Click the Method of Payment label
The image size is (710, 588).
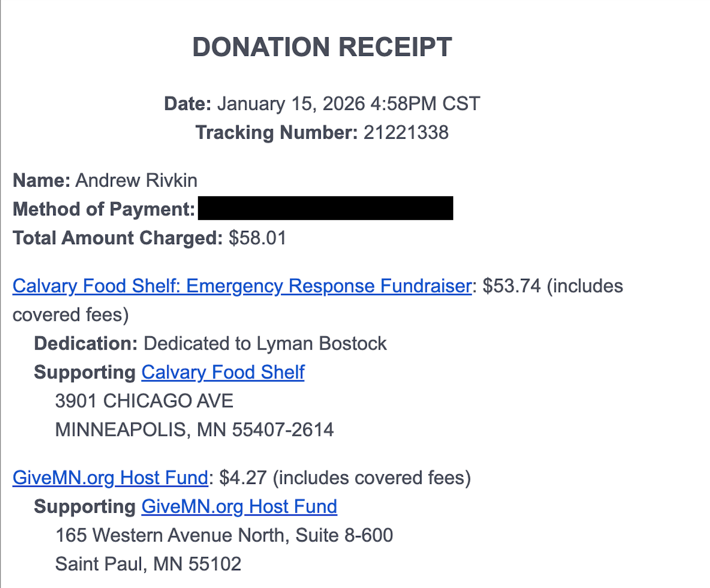[x=104, y=209]
